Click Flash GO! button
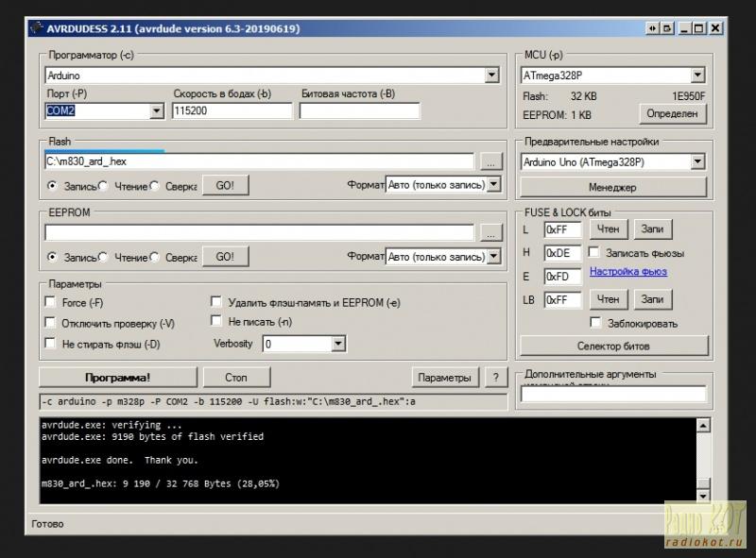 coord(225,185)
